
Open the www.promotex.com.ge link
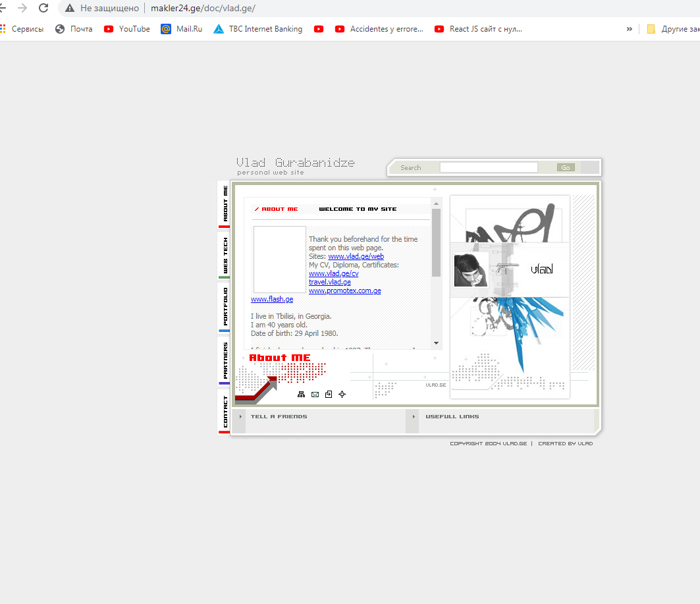344,290
